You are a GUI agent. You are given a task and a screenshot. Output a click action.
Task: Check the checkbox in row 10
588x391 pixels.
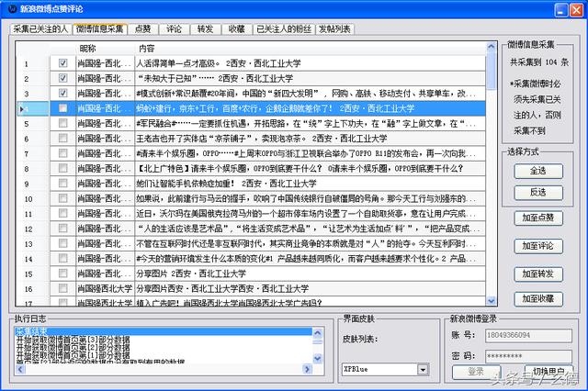(x=62, y=198)
